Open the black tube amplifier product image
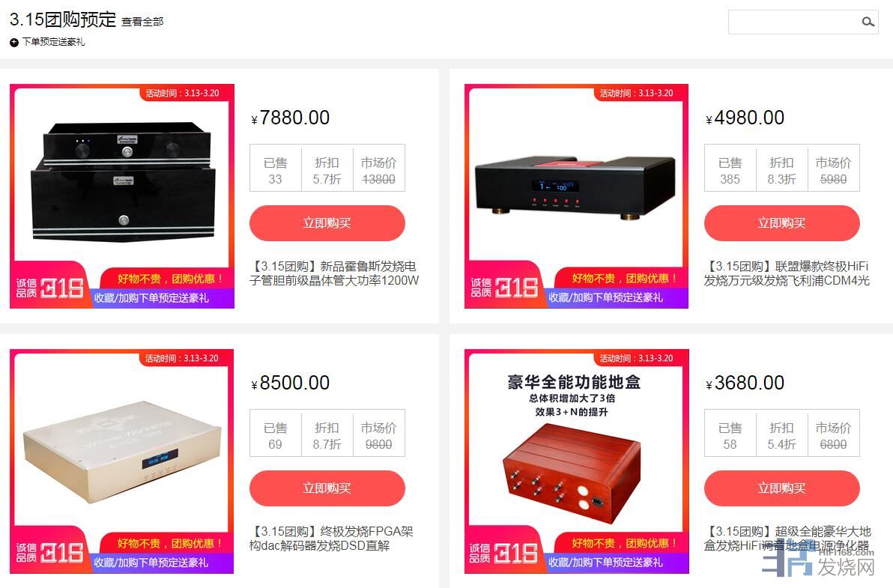The image size is (893, 588). [x=122, y=196]
